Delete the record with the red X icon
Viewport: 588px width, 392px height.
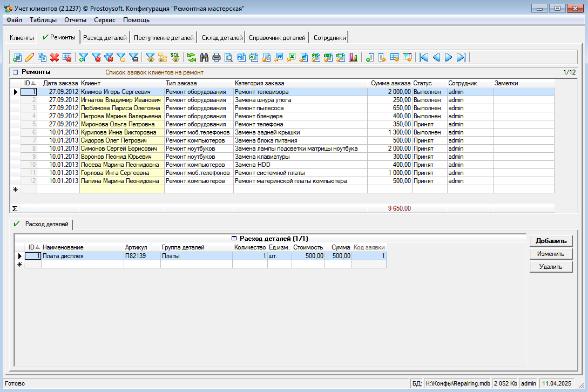pos(55,57)
